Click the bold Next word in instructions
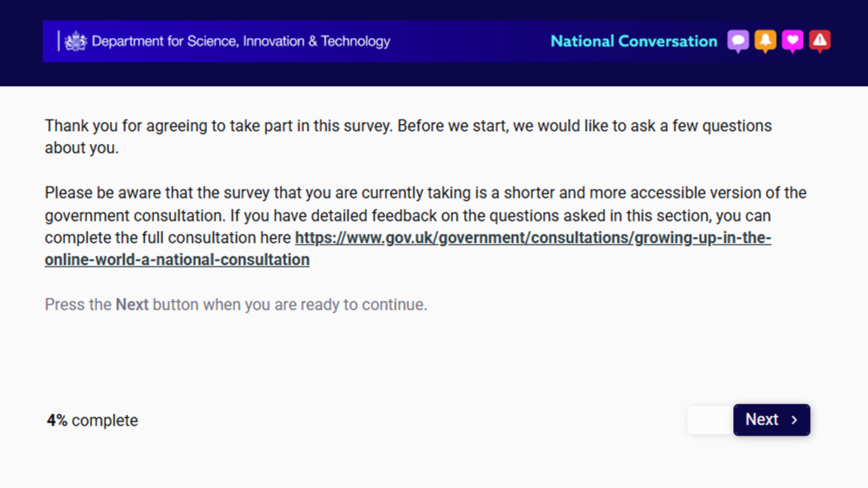Viewport: 868px width, 488px height. click(x=132, y=305)
